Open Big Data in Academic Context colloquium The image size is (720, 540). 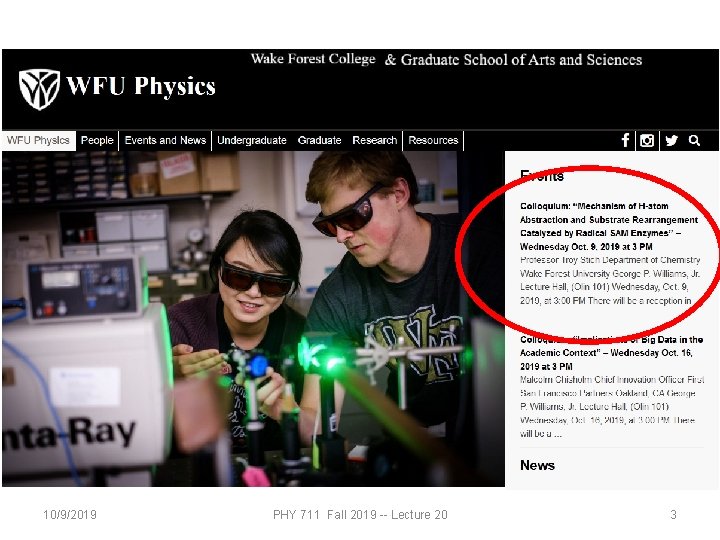click(612, 353)
